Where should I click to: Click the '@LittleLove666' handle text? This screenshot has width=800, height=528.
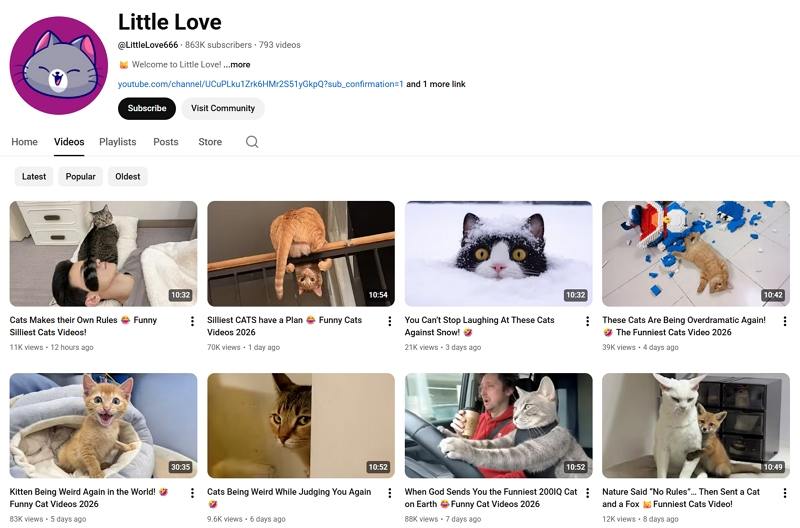[x=148, y=45]
